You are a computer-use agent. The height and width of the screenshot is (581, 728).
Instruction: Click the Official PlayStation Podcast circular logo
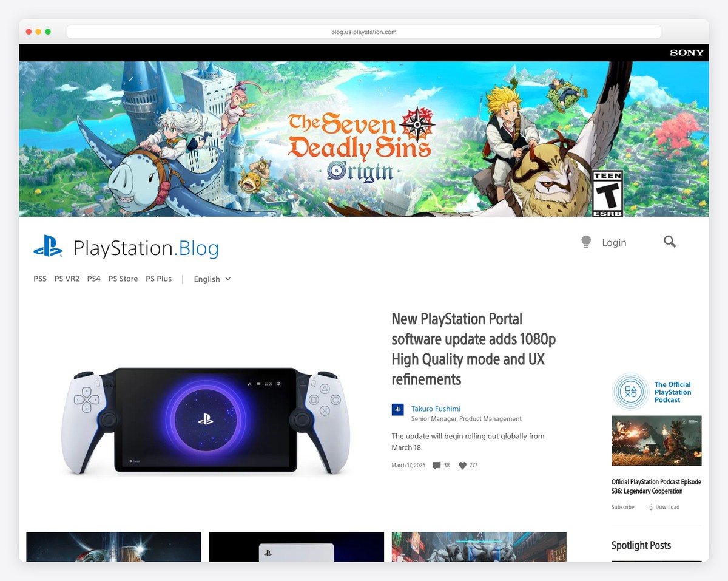[630, 392]
